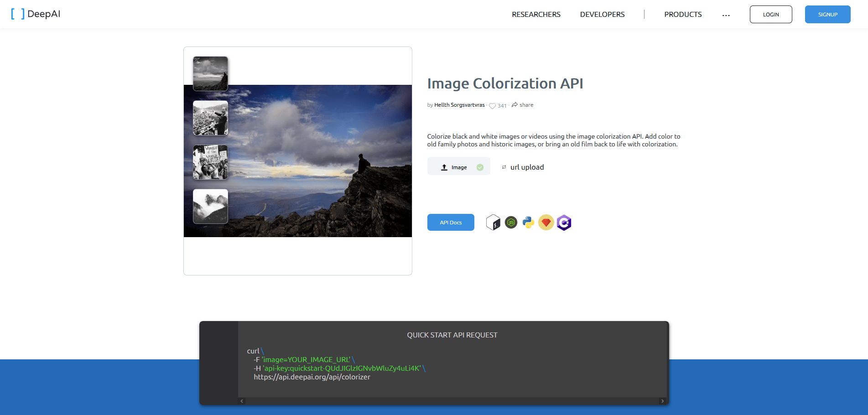The height and width of the screenshot is (415, 868).
Task: Click the SIGNUP button
Action: (827, 14)
